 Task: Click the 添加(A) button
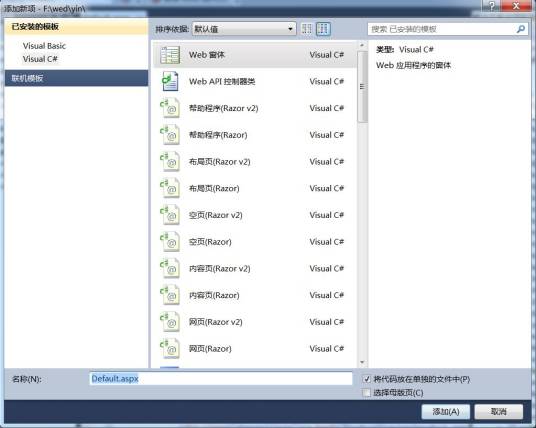coord(446,412)
